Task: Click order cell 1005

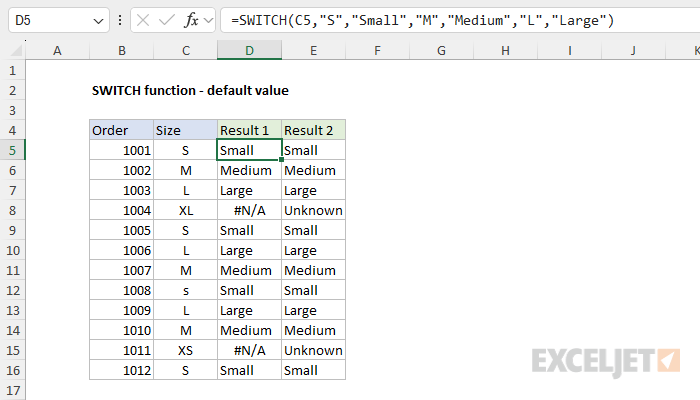Action: pyautogui.click(x=121, y=230)
